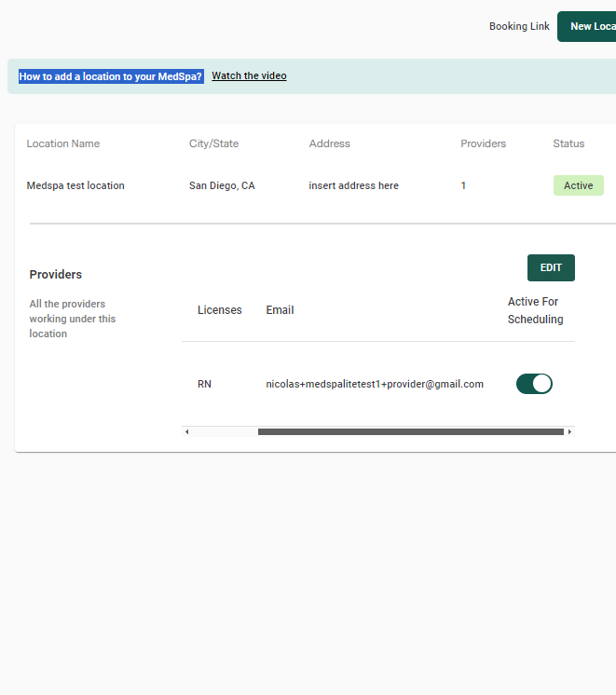This screenshot has height=695, width=616.
Task: Click the Active status badge
Action: (x=579, y=185)
